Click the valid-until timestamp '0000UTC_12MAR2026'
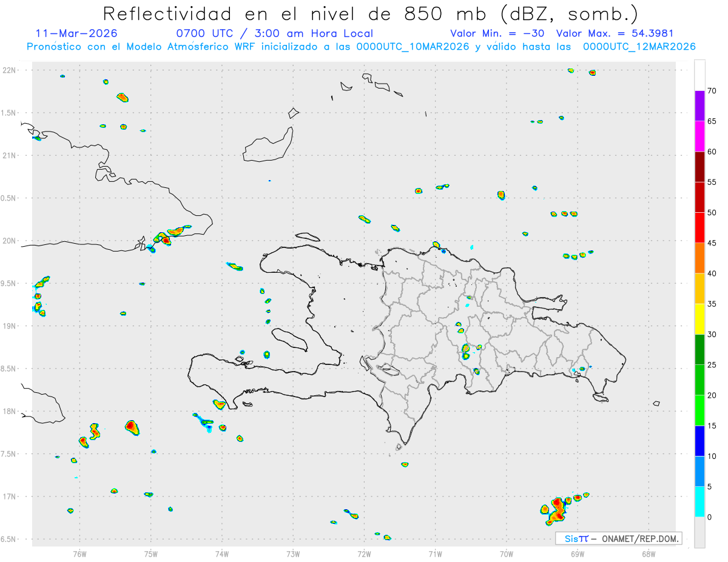The height and width of the screenshot is (562, 728). click(639, 47)
